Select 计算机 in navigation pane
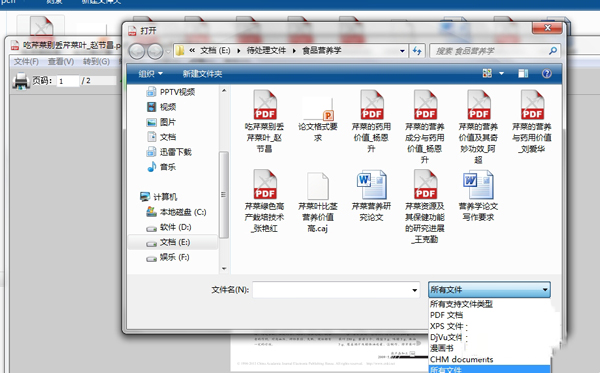The width and height of the screenshot is (600, 373). coord(158,197)
